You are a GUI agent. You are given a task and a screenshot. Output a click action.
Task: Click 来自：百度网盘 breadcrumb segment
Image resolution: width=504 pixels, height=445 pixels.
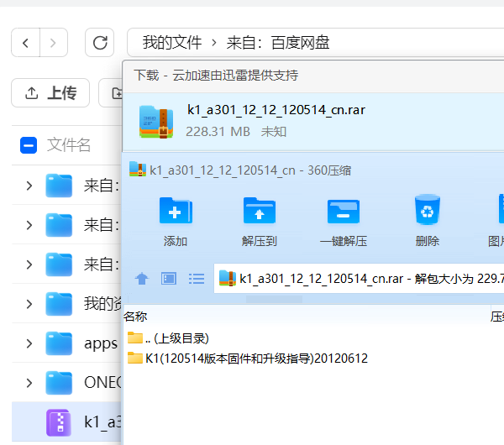pos(278,43)
